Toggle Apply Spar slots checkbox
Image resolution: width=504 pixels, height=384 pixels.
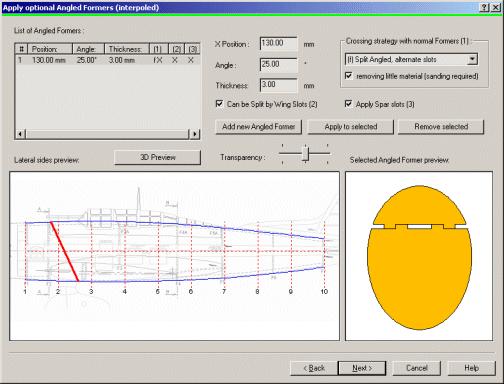[348, 104]
